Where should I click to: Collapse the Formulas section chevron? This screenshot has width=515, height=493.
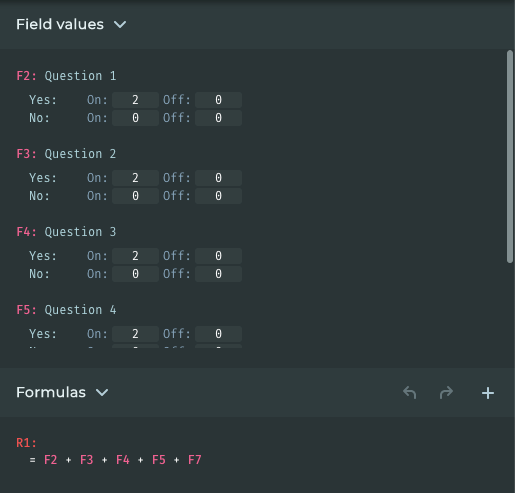102,392
